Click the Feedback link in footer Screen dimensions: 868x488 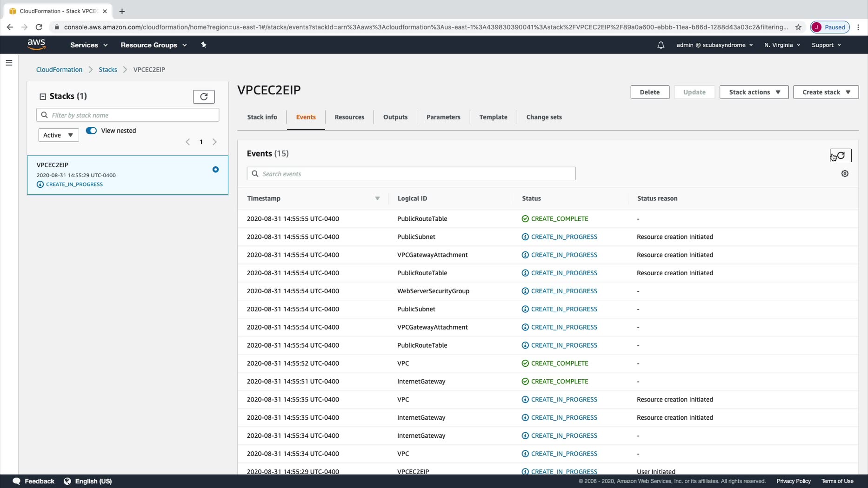point(40,481)
